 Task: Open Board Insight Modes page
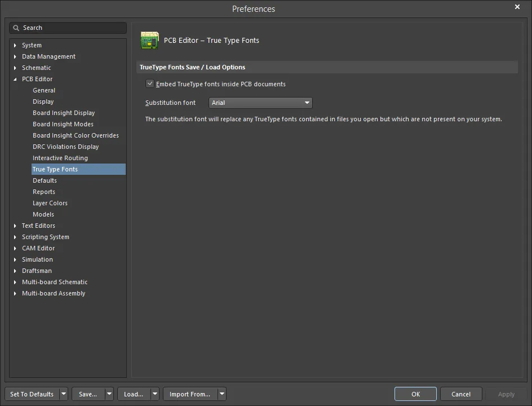pyautogui.click(x=63, y=124)
